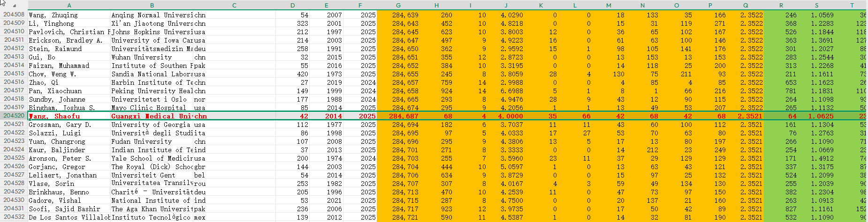Select the Yale School of Medicine cell

click(152, 158)
